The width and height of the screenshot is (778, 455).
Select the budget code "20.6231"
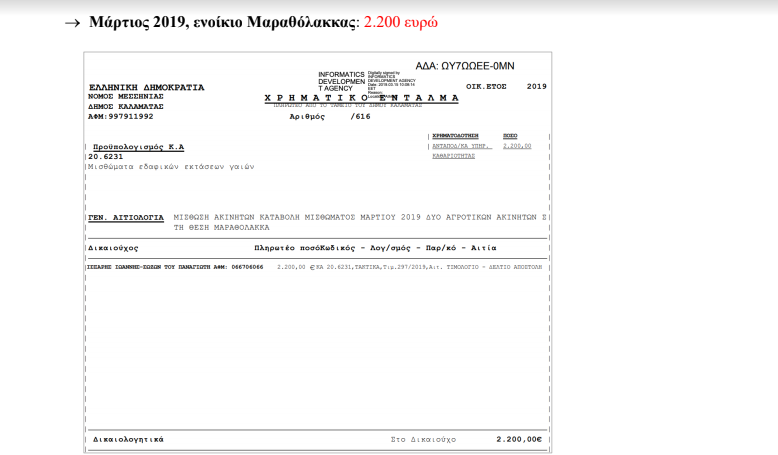point(106,157)
